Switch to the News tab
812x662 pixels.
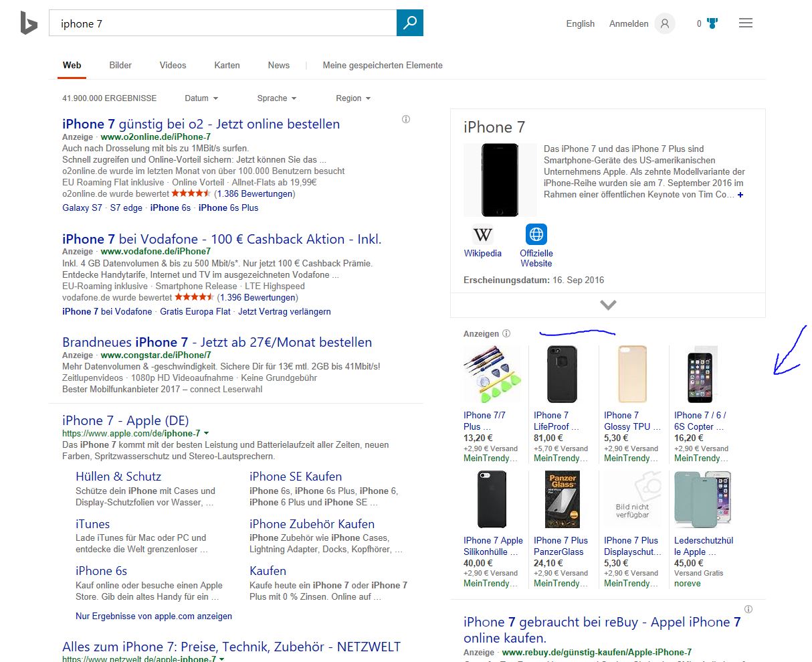coord(279,65)
